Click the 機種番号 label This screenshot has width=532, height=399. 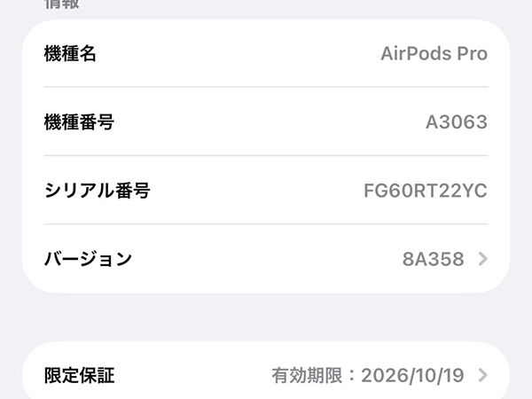[x=79, y=122]
